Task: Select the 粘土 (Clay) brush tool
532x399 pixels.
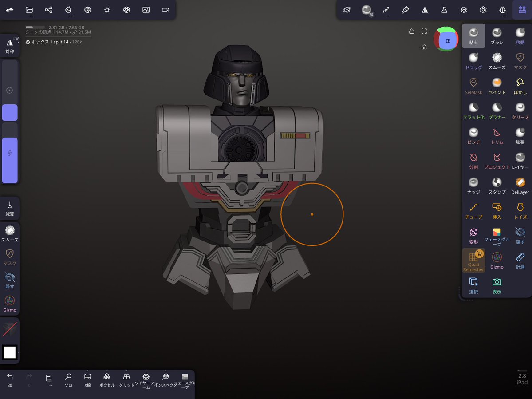Action: coord(473,36)
